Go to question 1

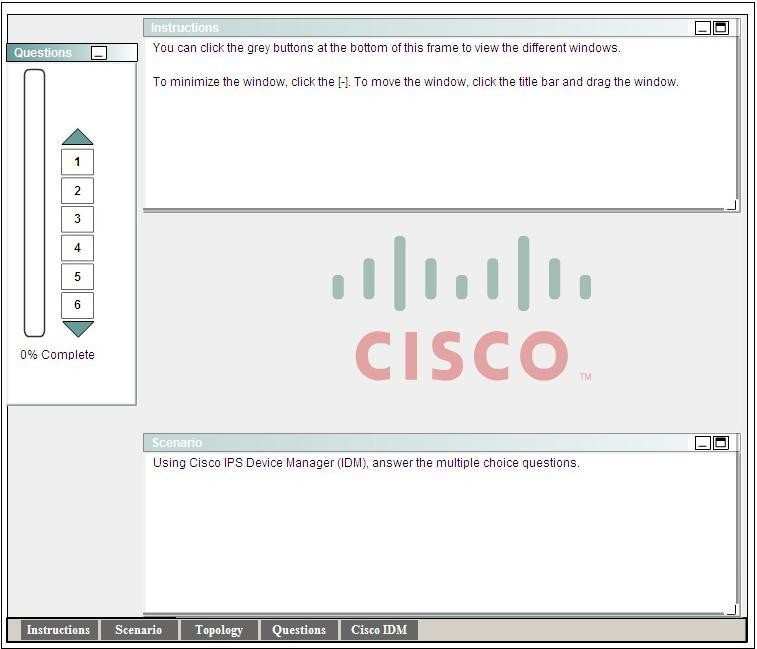pos(77,162)
